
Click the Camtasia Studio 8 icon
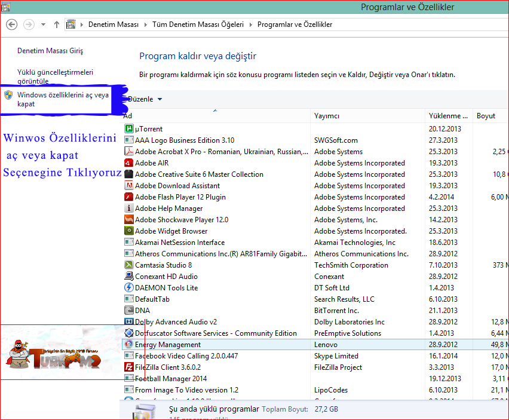129,265
